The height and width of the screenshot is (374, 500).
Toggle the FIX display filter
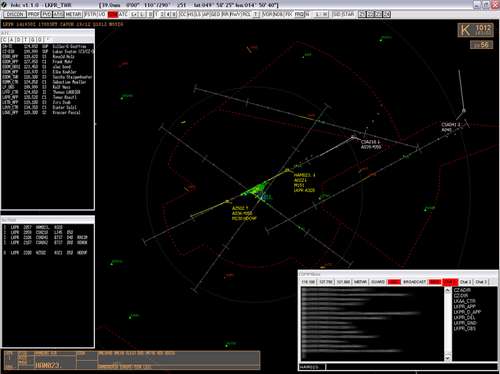tap(289, 14)
